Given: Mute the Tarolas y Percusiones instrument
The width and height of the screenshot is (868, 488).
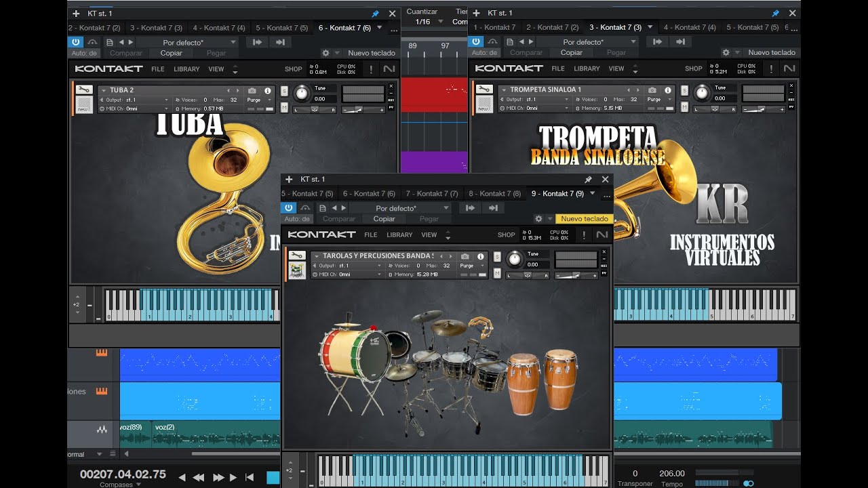Looking at the screenshot, I should pyautogui.click(x=497, y=273).
